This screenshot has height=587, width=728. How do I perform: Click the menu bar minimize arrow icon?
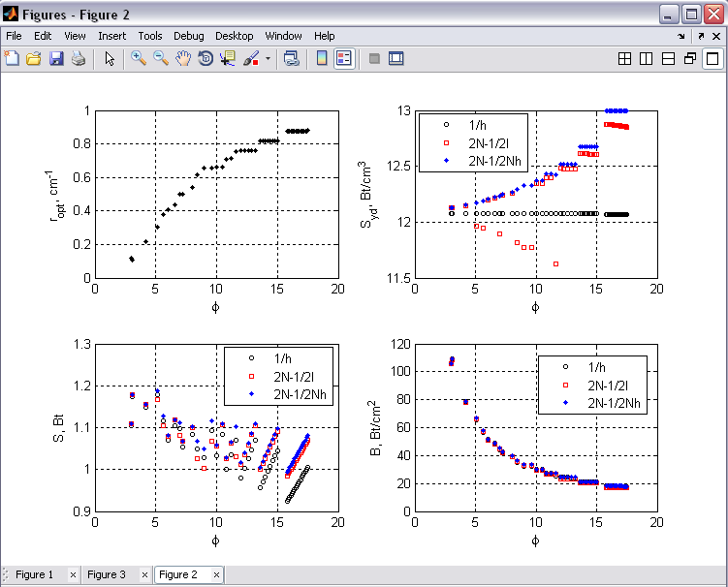681,36
